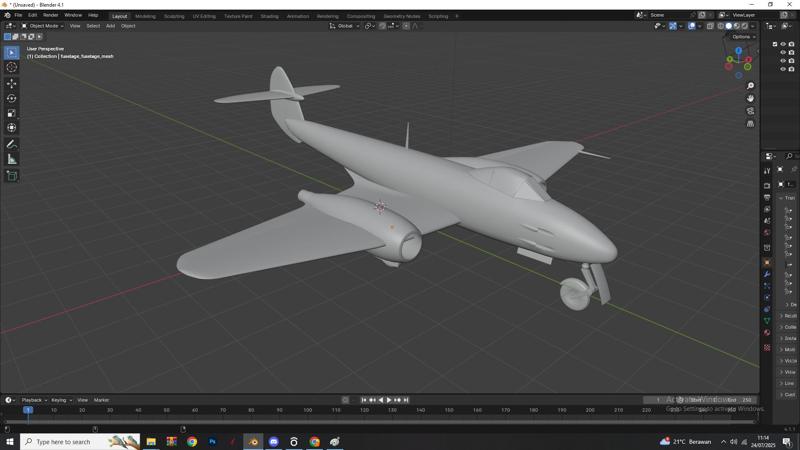
Task: Open the Material properties tab
Action: click(767, 333)
